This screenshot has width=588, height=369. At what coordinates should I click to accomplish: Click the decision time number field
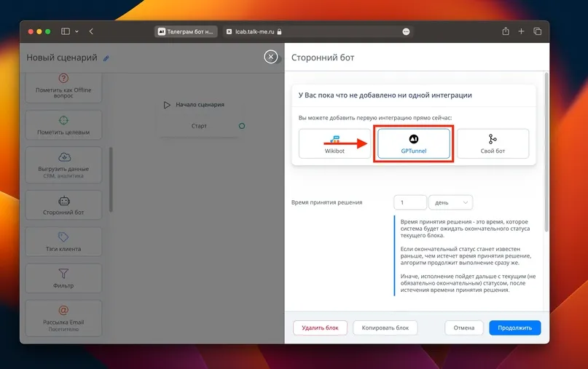point(410,202)
